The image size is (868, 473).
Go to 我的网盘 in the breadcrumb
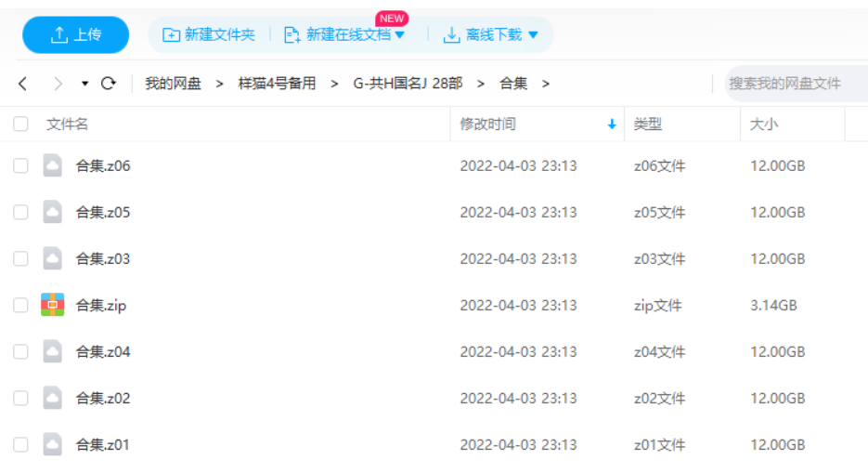[x=173, y=84]
